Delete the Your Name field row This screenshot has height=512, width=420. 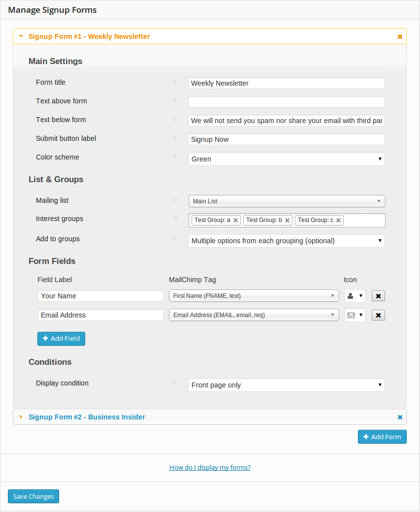(378, 296)
